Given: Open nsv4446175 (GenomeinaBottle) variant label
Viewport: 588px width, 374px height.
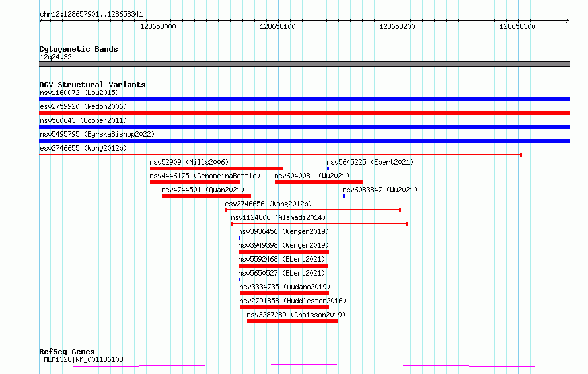Looking at the screenshot, I should point(205,176).
